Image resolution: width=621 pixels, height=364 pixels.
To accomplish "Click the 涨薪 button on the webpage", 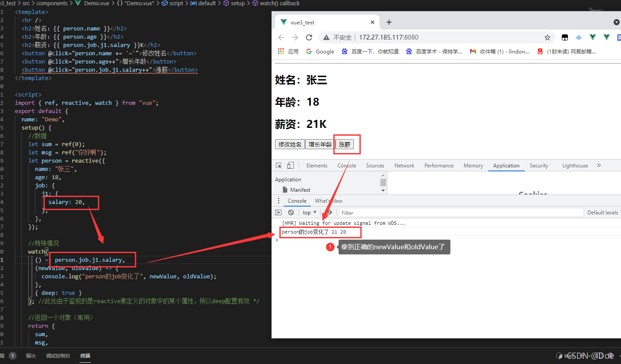I will [x=346, y=144].
